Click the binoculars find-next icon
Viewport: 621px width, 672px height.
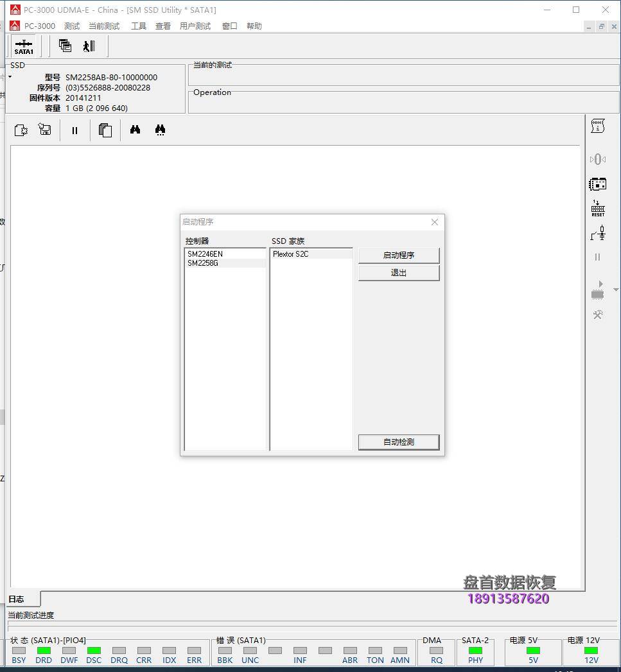click(161, 130)
